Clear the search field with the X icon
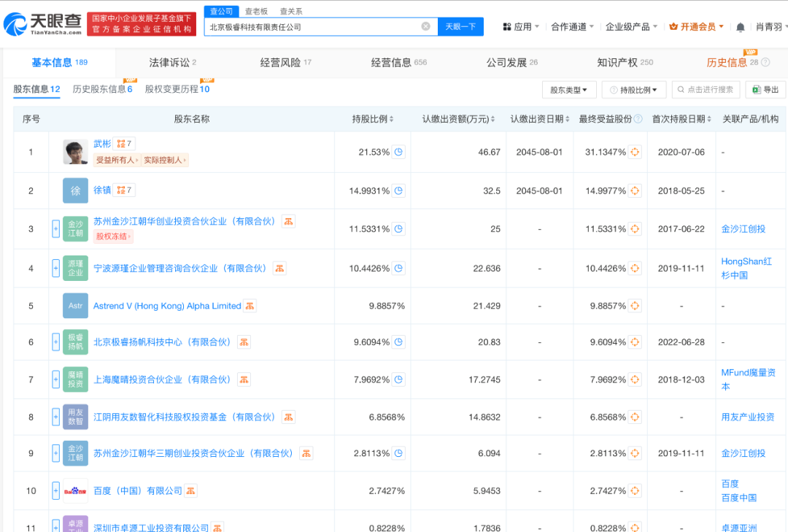The image size is (788, 532). (425, 27)
